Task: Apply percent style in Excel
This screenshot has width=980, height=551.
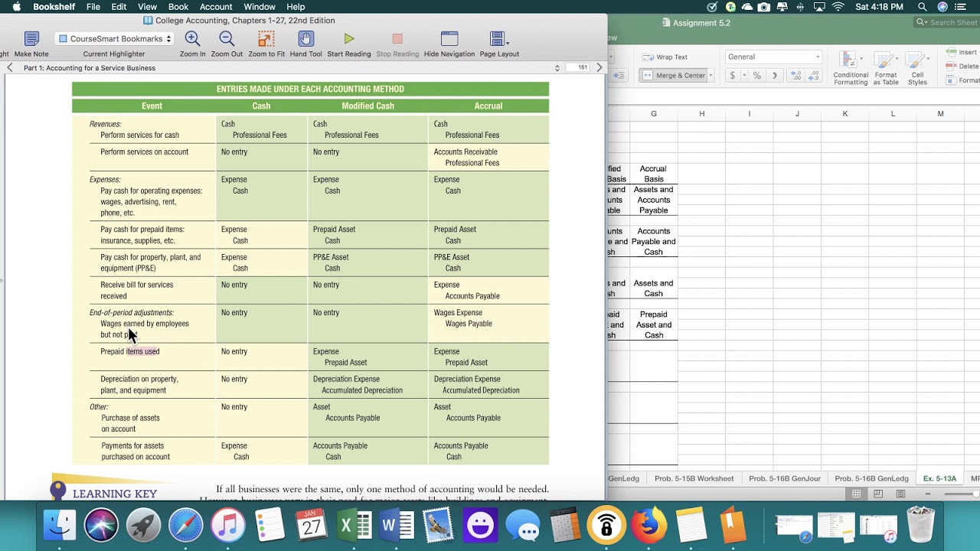Action: pos(757,75)
